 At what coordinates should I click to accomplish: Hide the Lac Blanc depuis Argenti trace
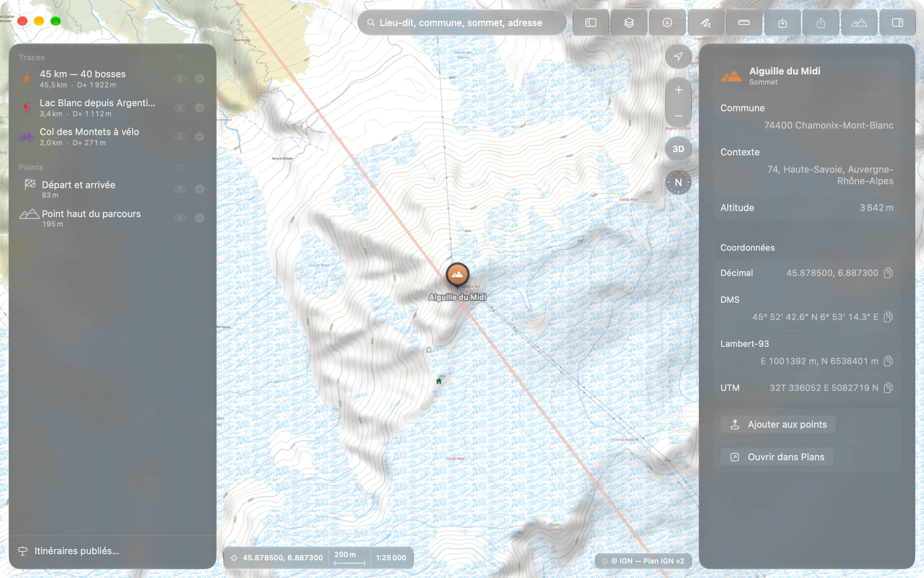[x=180, y=108]
